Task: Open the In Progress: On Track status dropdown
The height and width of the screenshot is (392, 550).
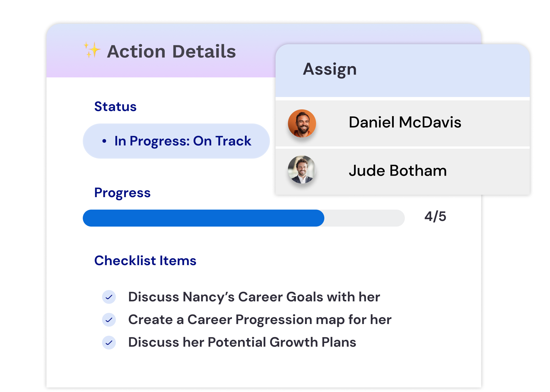Action: 176,141
